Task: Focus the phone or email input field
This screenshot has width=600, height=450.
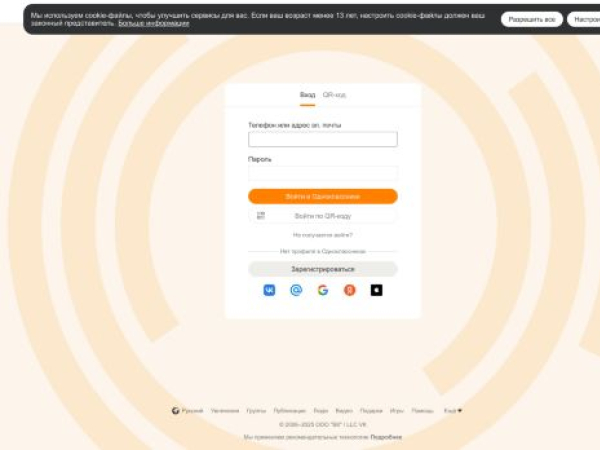Action: tap(323, 139)
